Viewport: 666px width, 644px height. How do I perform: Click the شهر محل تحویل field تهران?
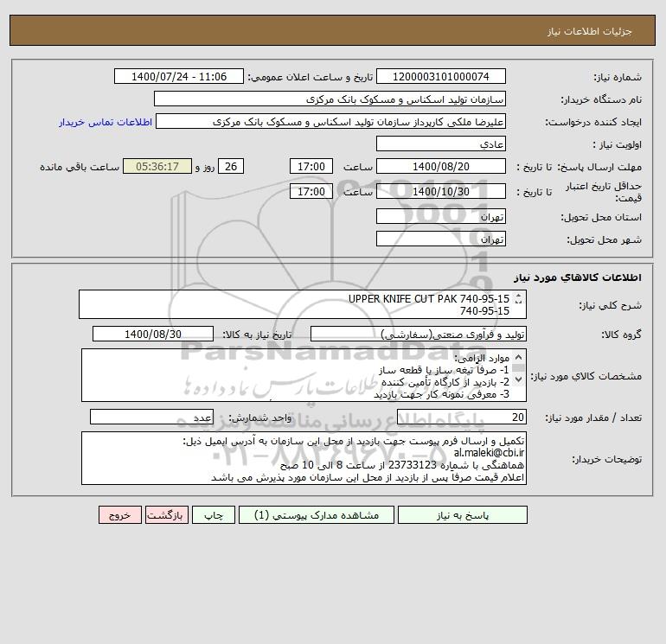click(441, 239)
